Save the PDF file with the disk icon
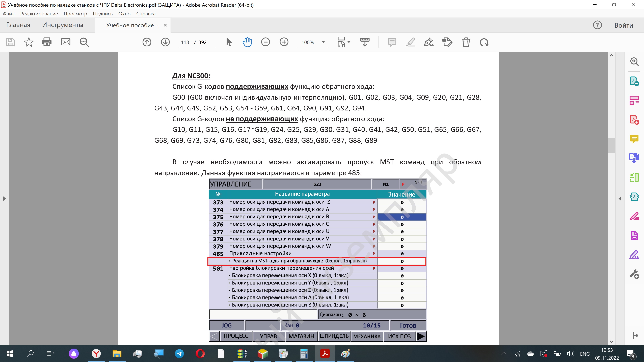The width and height of the screenshot is (644, 362). click(x=10, y=42)
